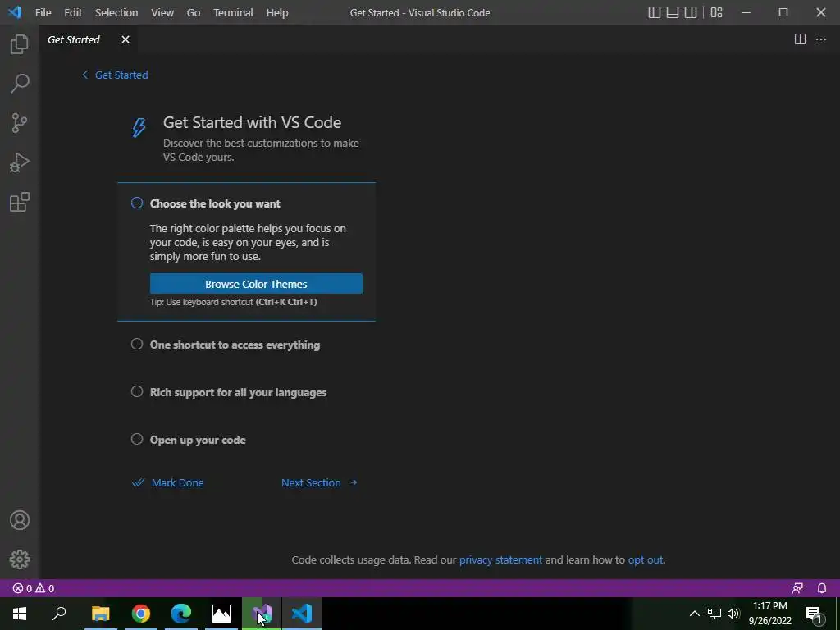Open the File menu
This screenshot has width=840, height=630.
pos(43,12)
